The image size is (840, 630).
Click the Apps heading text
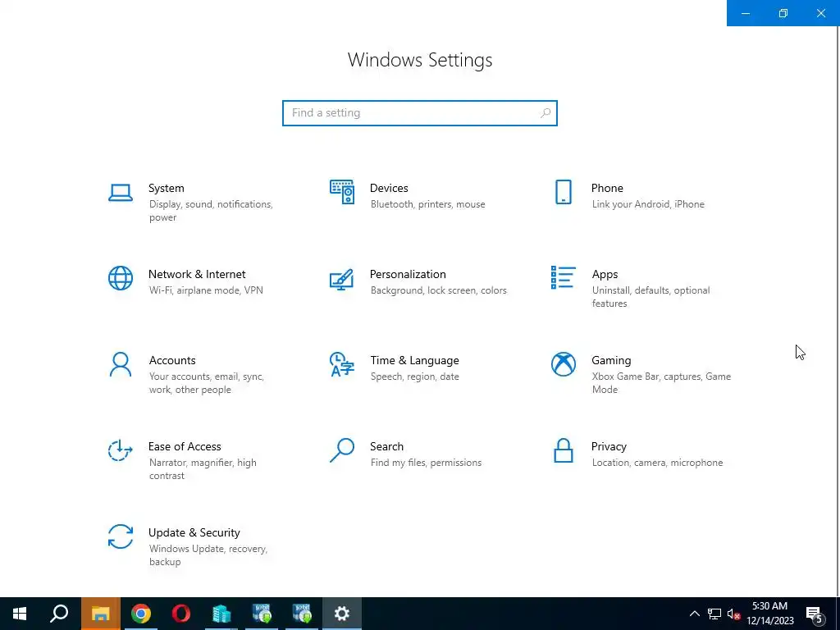(x=605, y=275)
